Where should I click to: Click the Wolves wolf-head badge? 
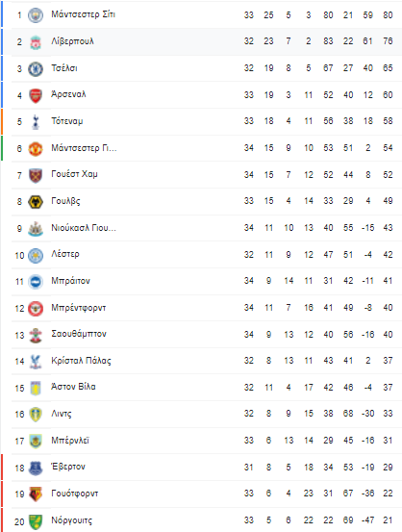(36, 202)
